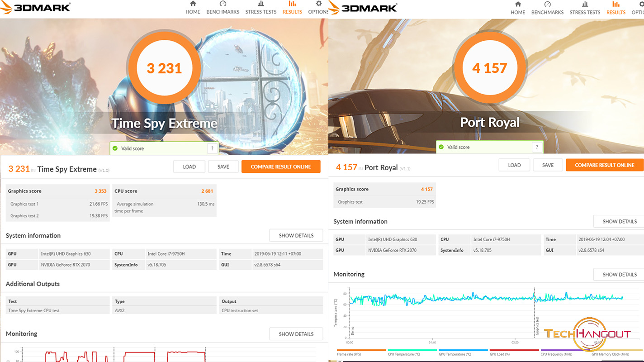Save the Time Spy Extreme result
Image resolution: width=644 pixels, height=362 pixels.
(x=223, y=167)
